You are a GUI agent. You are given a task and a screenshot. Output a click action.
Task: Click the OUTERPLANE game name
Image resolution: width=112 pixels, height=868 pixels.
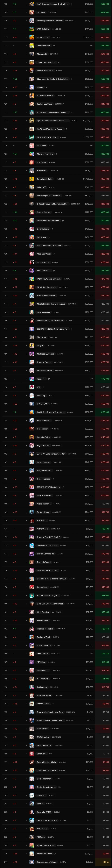pyautogui.click(x=43, y=404)
